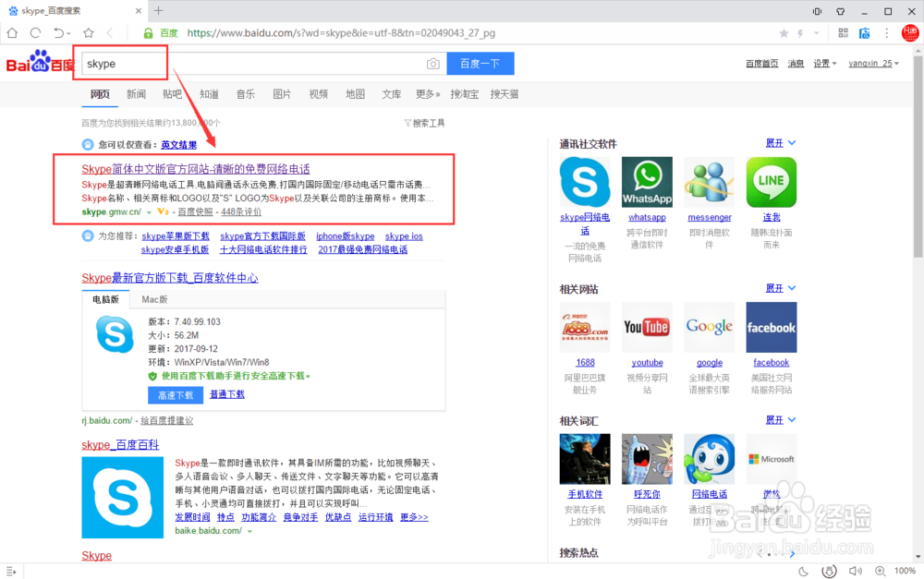Click the Google site thumbnail
924x579 pixels.
click(x=710, y=328)
